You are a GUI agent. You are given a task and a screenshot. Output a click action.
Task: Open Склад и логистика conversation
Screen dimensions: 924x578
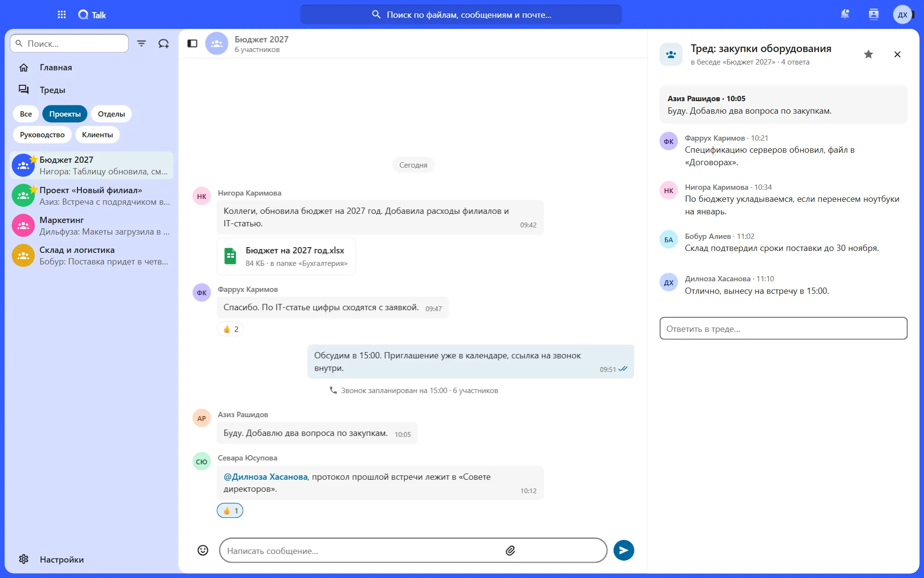coord(91,255)
